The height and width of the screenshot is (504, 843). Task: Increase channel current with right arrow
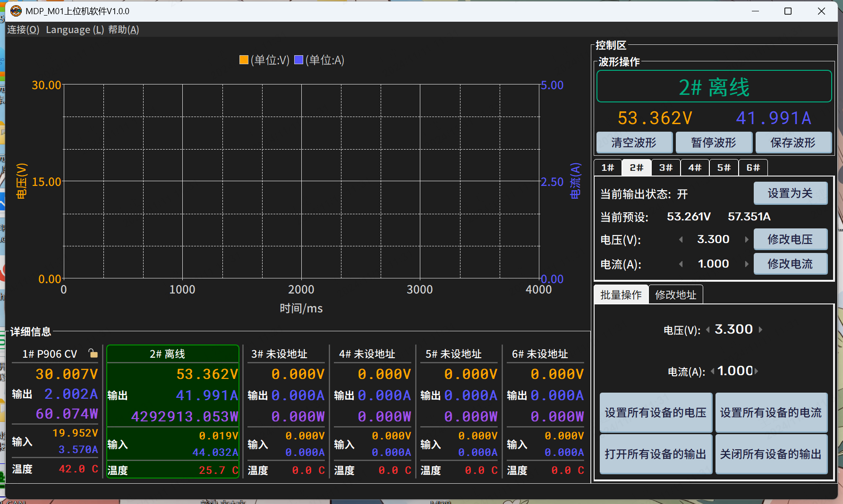click(x=746, y=264)
